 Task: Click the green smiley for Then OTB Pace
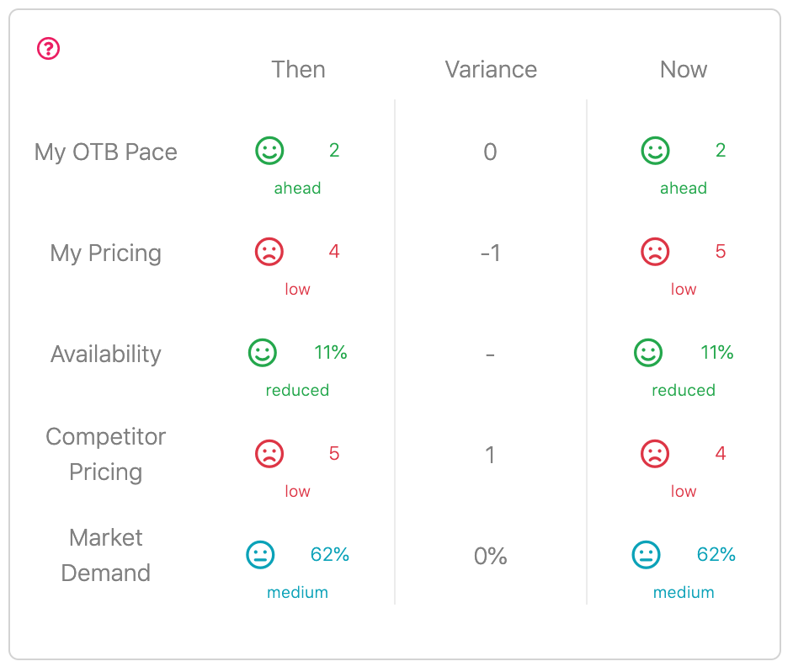tap(269, 151)
